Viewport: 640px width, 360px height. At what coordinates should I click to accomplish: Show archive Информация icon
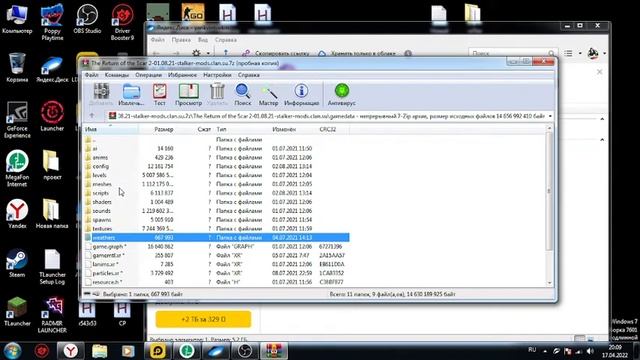(301, 95)
